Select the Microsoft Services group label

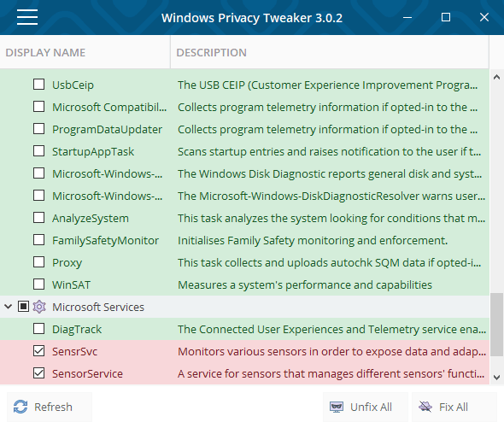pyautogui.click(x=98, y=307)
